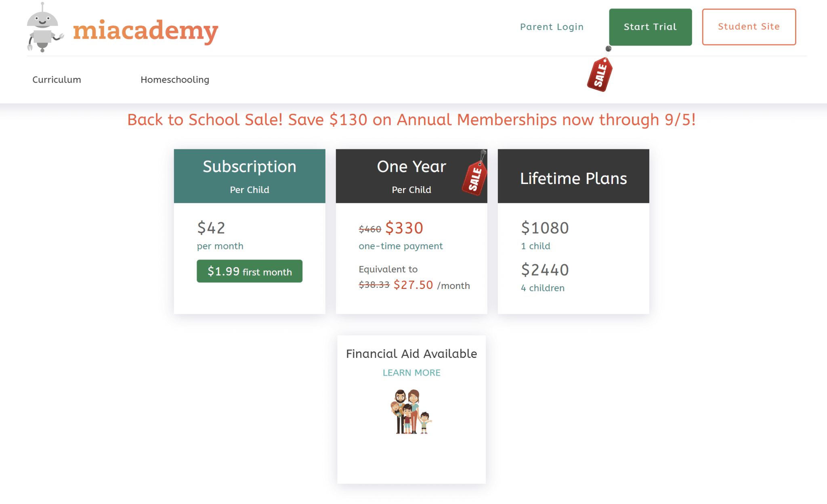The image size is (827, 504).
Task: Select the $1.99 first month offer
Action: 249,271
